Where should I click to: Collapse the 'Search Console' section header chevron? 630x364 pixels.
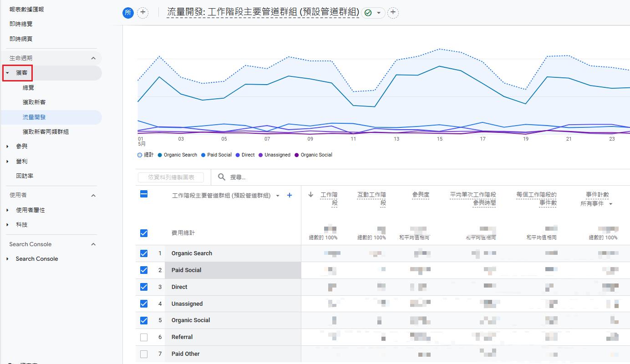[x=93, y=244]
